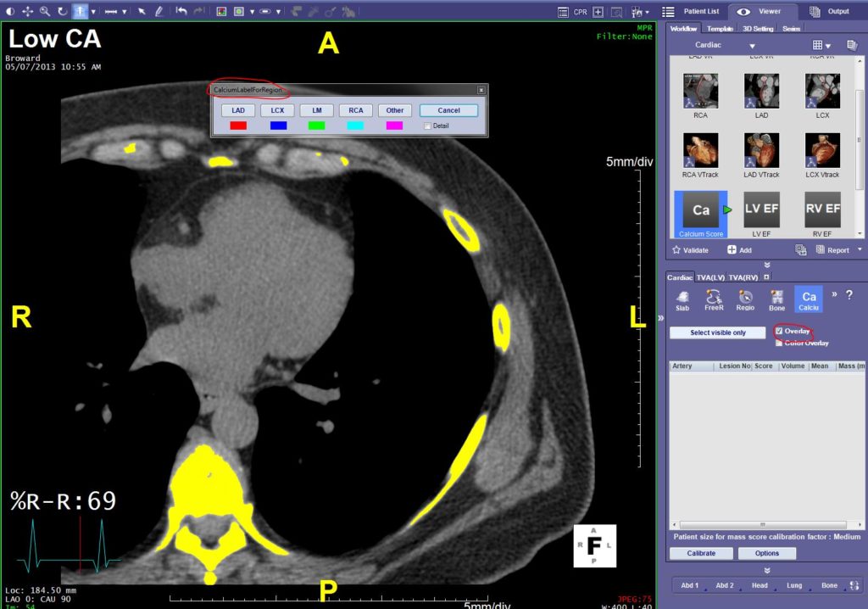Select the Slab tool
Screen dimensions: 868x609
pyautogui.click(x=682, y=300)
